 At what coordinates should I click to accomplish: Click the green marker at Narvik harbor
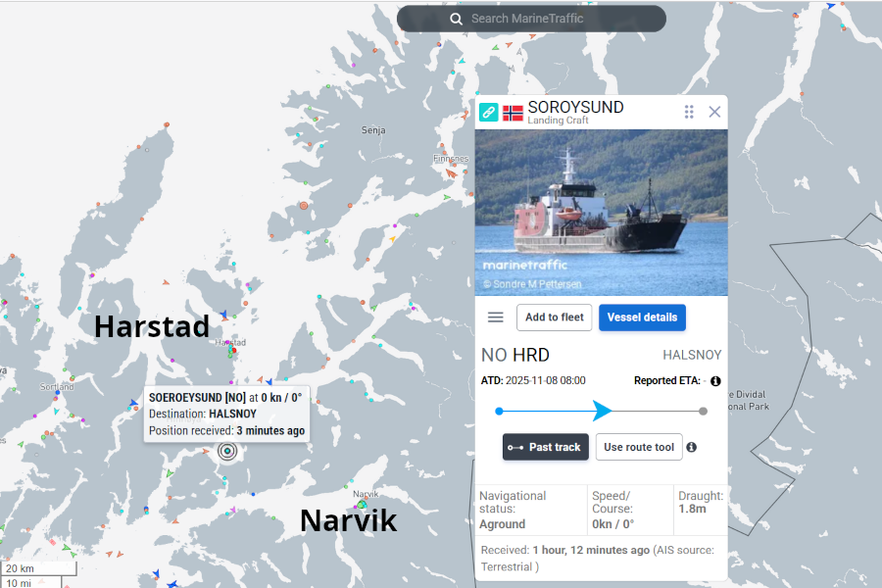(x=362, y=505)
